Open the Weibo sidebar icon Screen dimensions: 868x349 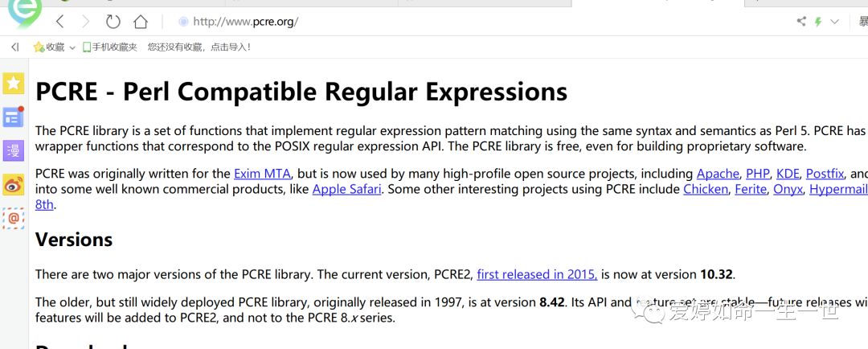[x=13, y=184]
